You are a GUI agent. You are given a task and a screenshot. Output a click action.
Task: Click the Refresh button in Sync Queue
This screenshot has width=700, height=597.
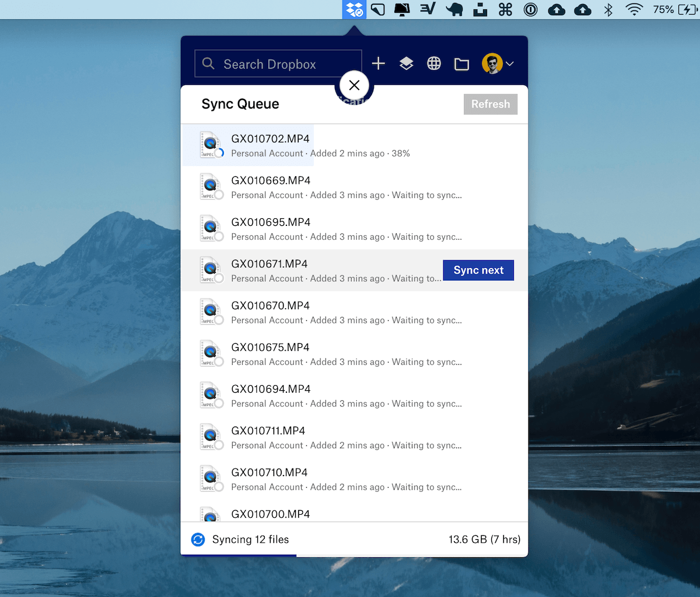click(x=491, y=104)
